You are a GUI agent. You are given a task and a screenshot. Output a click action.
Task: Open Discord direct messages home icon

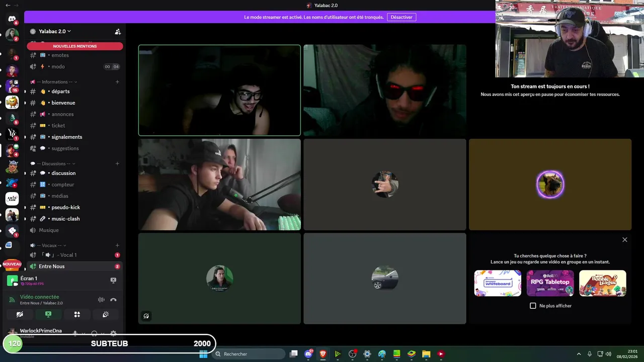[x=12, y=19]
